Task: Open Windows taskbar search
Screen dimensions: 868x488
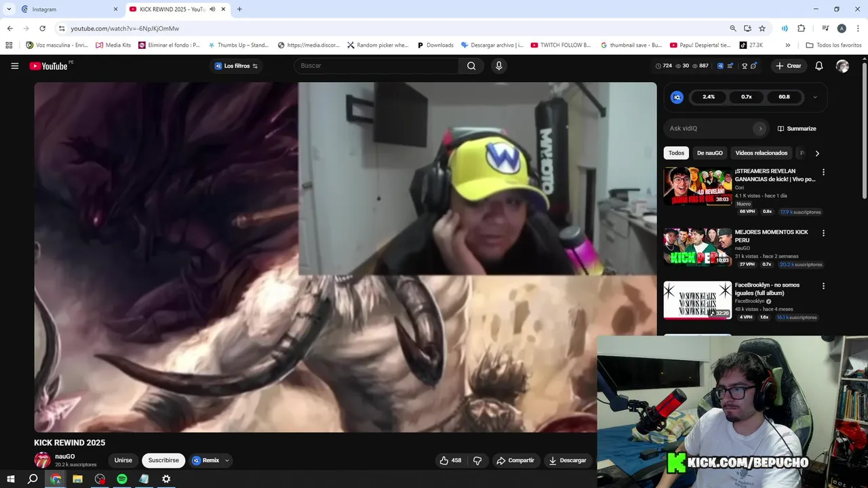Action: point(33,479)
